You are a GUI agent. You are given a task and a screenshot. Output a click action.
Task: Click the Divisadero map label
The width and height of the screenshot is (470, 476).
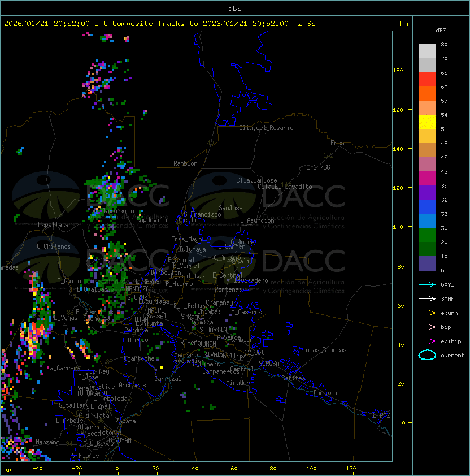click(x=251, y=280)
